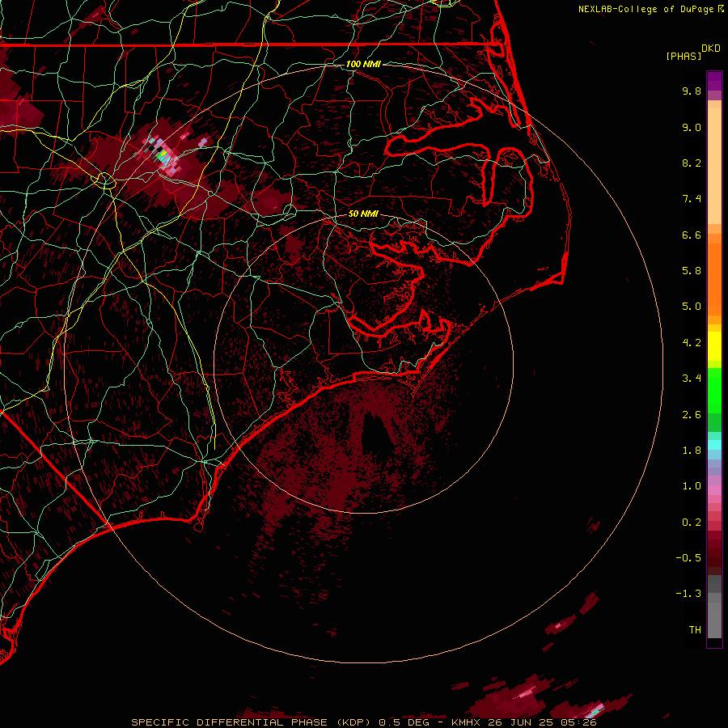
Task: Click the NEXLAB-College of DuPage credit text
Action: pos(645,9)
